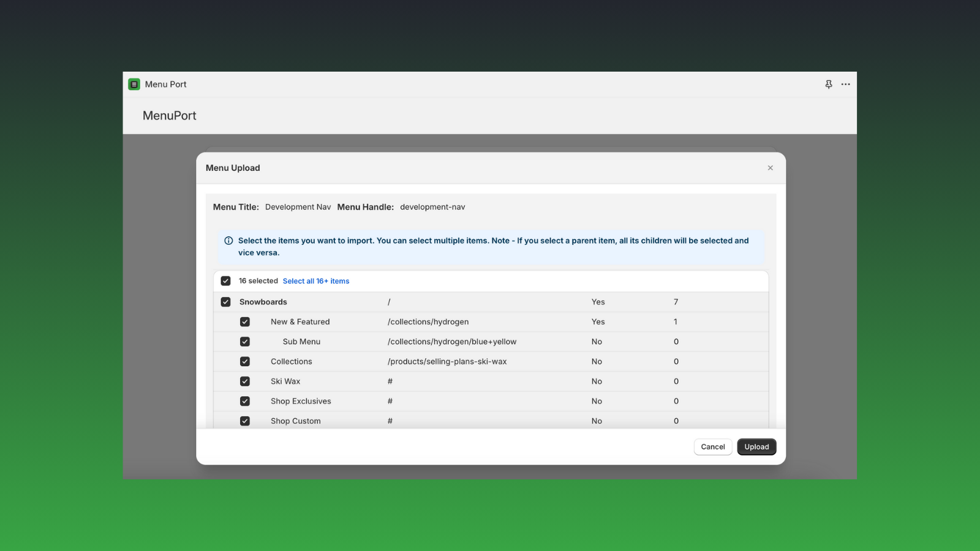Click the Select all 16+ items link

316,281
